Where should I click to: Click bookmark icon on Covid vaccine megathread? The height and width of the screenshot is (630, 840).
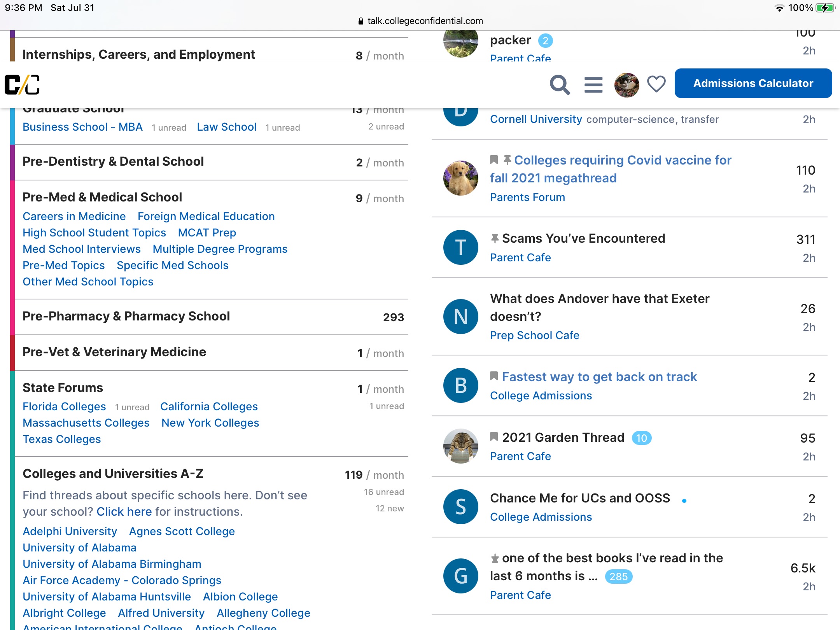point(494,160)
